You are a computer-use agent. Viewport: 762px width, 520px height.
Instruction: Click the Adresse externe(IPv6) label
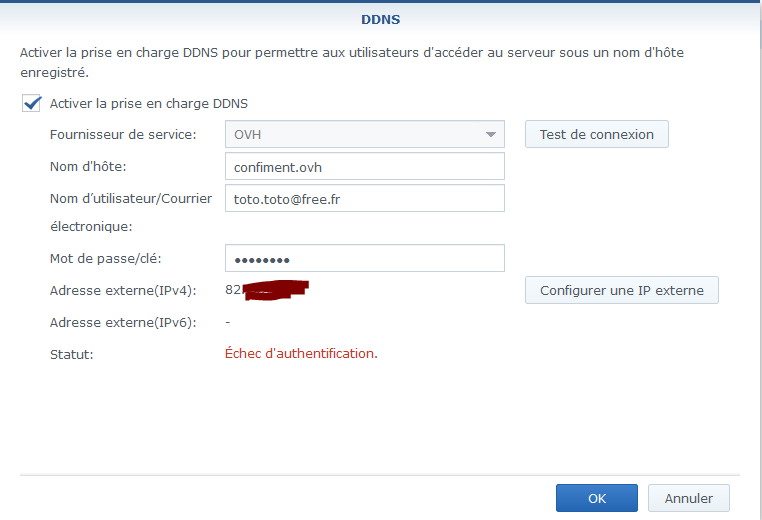122,322
